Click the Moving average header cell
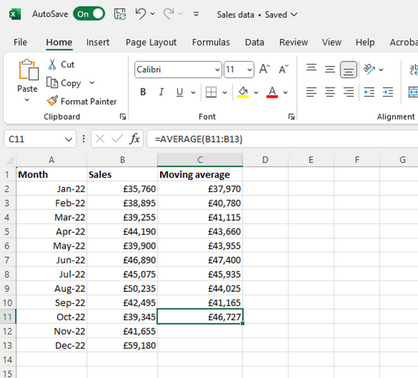The image size is (418, 378). [200, 174]
